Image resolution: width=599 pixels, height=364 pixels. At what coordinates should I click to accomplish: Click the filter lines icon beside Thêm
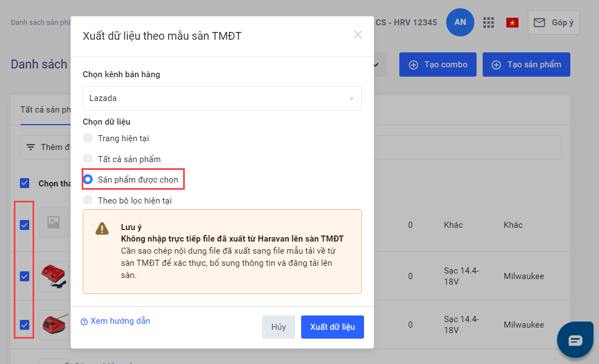click(x=30, y=147)
